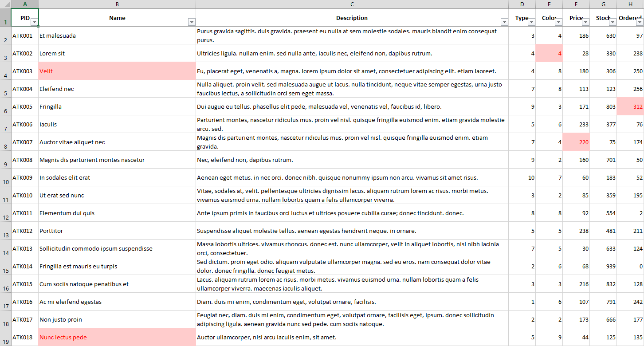Image resolution: width=644 pixels, height=346 pixels.
Task: Select row 10 header
Action: coord(5,177)
